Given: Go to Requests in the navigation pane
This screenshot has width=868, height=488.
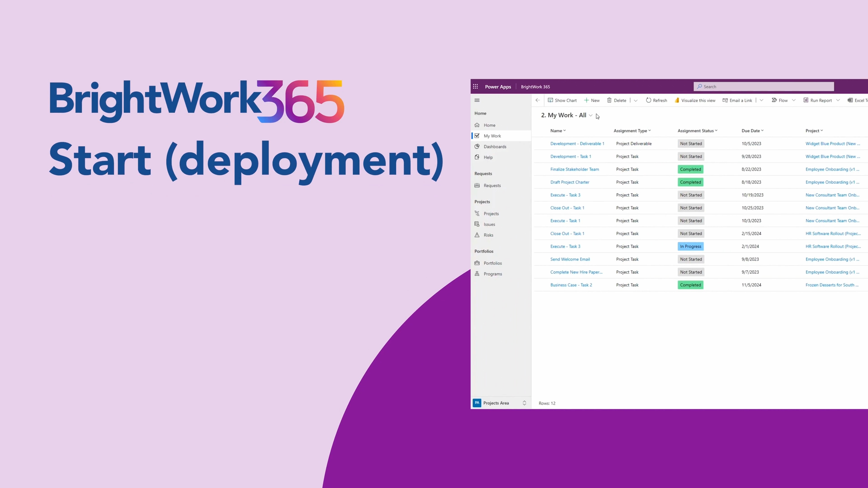Looking at the screenshot, I should coord(492,185).
